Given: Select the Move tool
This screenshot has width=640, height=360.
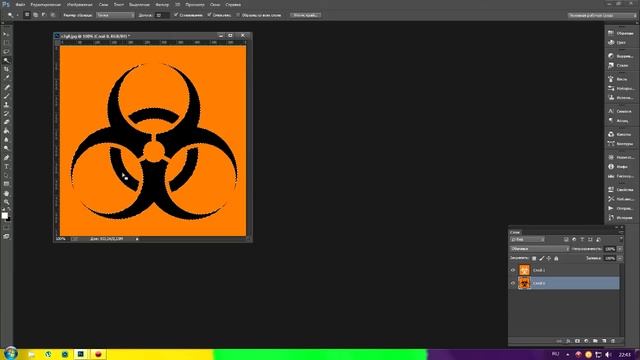Looking at the screenshot, I should coord(6,34).
